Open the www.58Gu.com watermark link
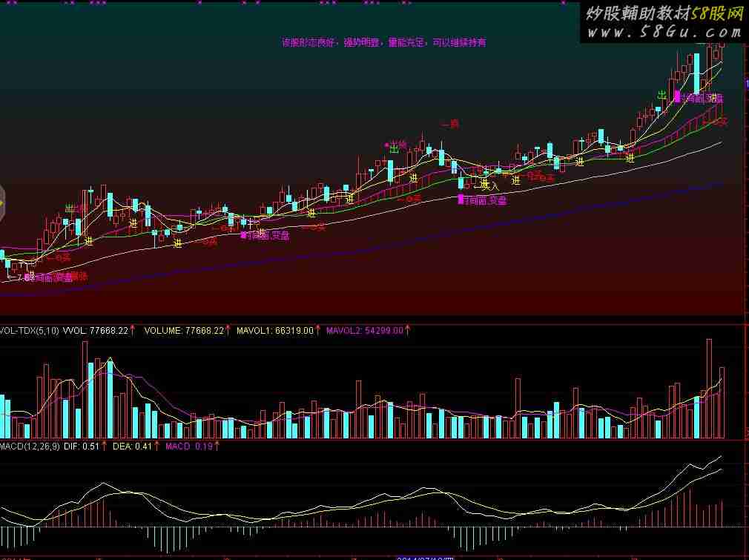The image size is (749, 560). pyautogui.click(x=664, y=33)
